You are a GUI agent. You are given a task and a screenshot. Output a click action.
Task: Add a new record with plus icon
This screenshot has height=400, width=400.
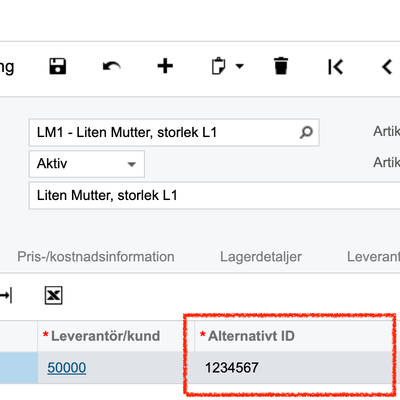point(165,66)
